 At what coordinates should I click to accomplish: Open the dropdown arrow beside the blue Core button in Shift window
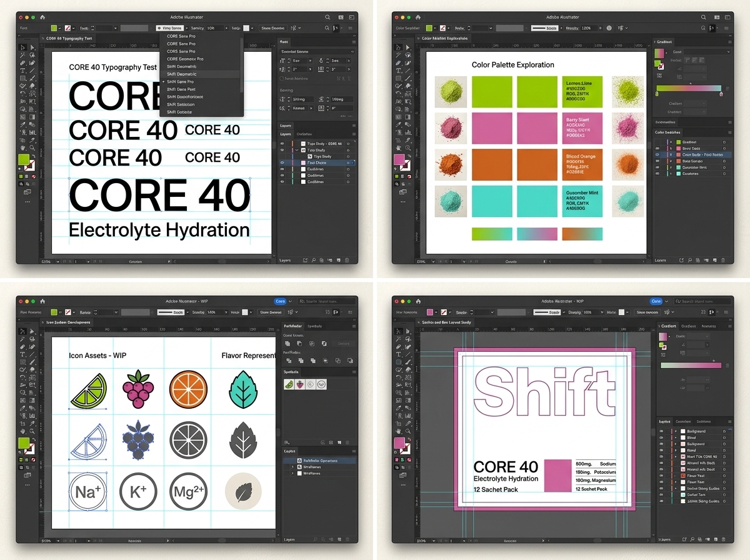[x=666, y=301]
